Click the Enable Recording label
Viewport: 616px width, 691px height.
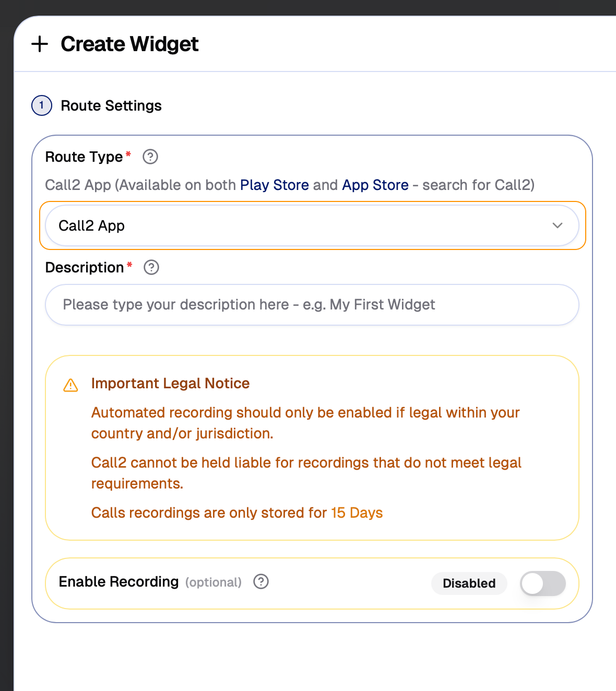119,581
